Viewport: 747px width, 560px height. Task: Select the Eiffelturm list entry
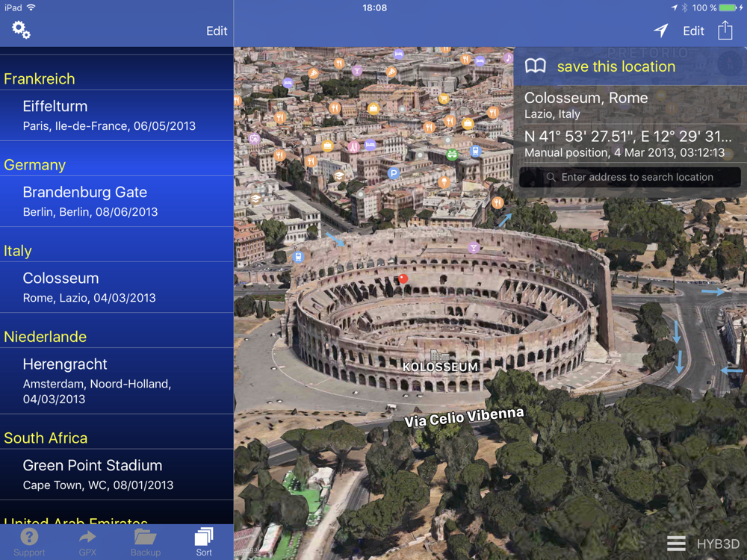coord(117,116)
